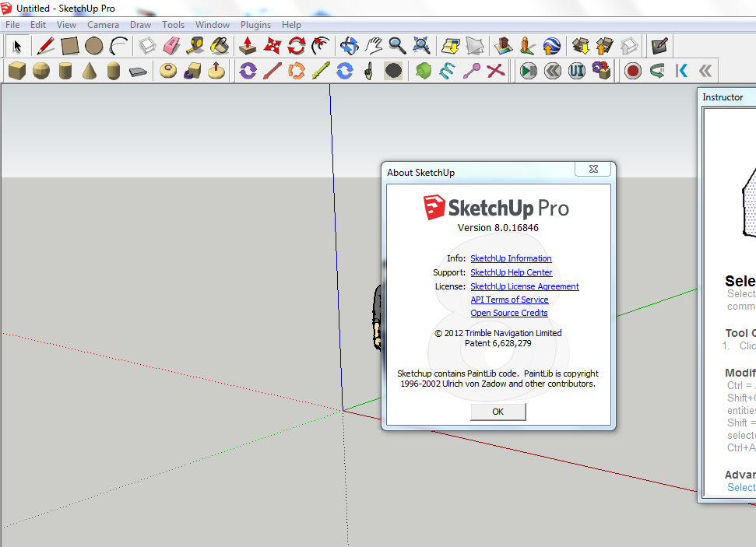Create a sphere shape from plugin toolbar
756x547 pixels.
click(x=41, y=72)
